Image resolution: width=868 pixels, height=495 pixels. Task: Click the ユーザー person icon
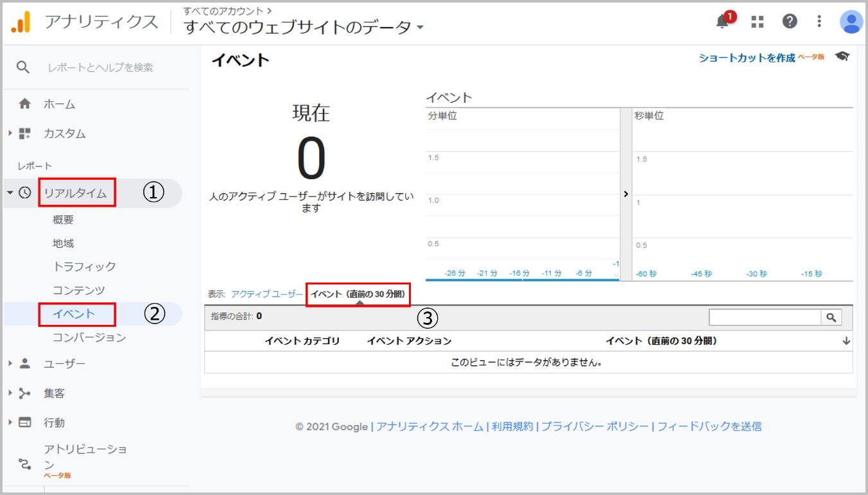click(25, 363)
